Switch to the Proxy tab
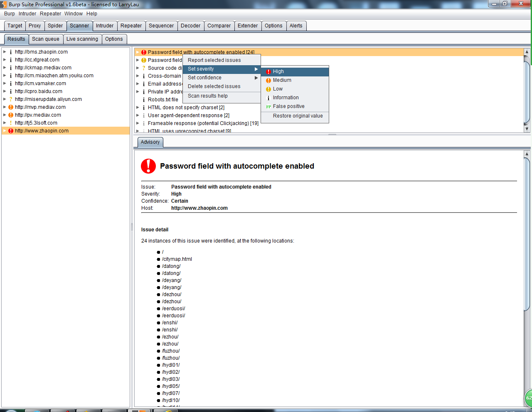Image resolution: width=532 pixels, height=412 pixels. (34, 26)
